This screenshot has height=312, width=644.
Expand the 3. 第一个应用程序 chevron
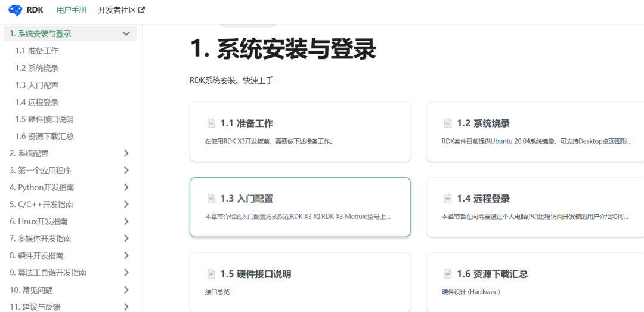(x=126, y=170)
